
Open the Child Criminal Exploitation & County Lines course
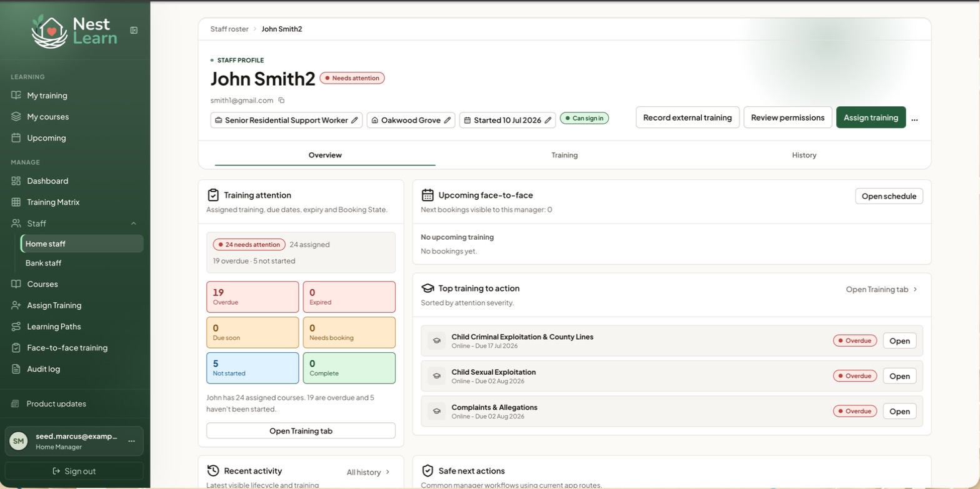point(899,340)
